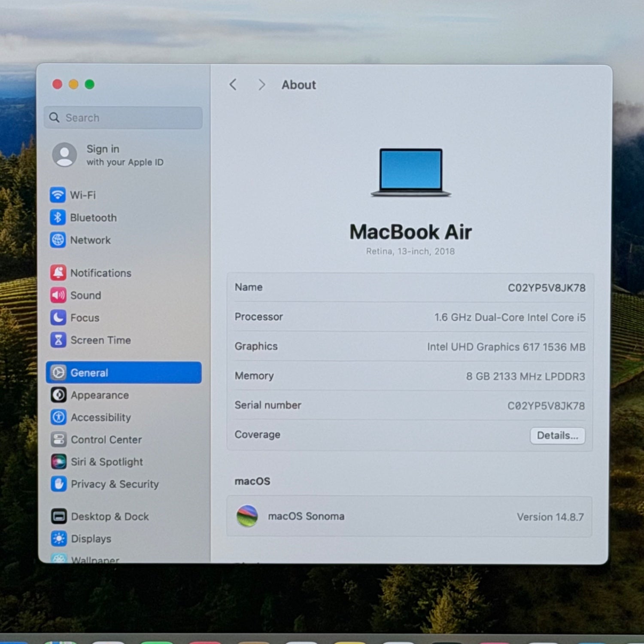The width and height of the screenshot is (644, 644).
Task: Go forward with the right chevron
Action: [x=261, y=85]
